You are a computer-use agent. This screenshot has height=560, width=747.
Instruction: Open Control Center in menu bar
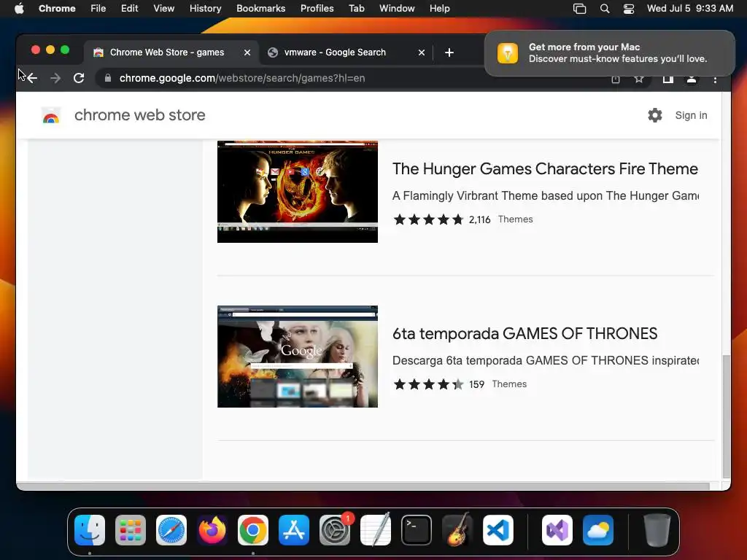[629, 9]
